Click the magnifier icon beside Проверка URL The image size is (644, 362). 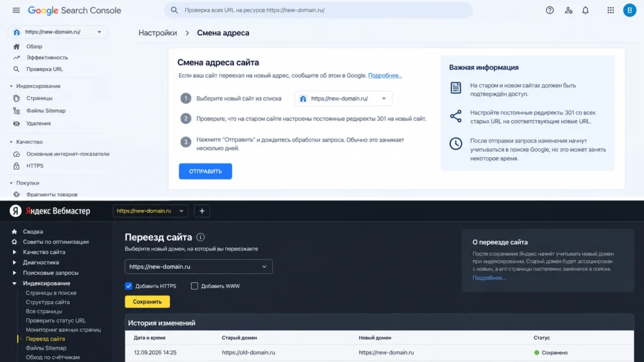coord(16,69)
